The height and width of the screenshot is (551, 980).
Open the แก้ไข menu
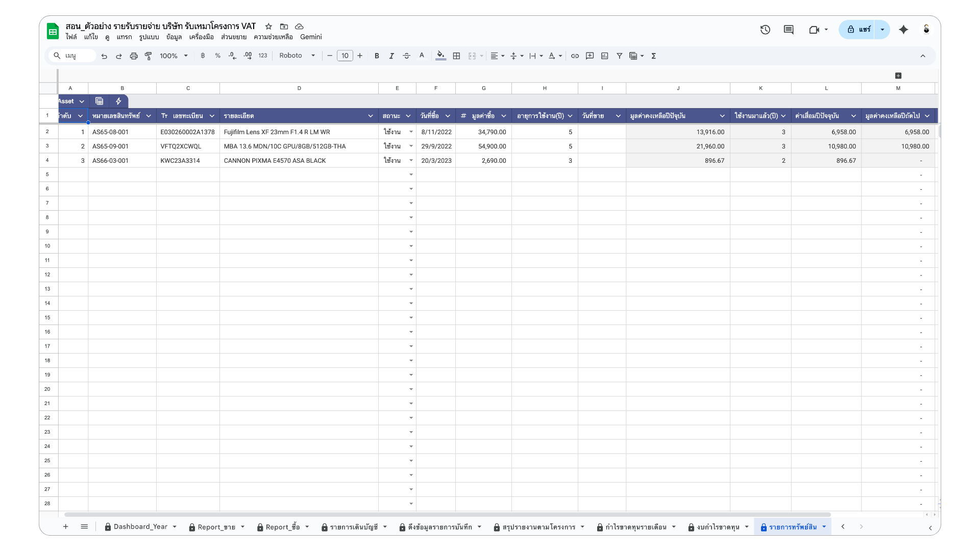[91, 37]
